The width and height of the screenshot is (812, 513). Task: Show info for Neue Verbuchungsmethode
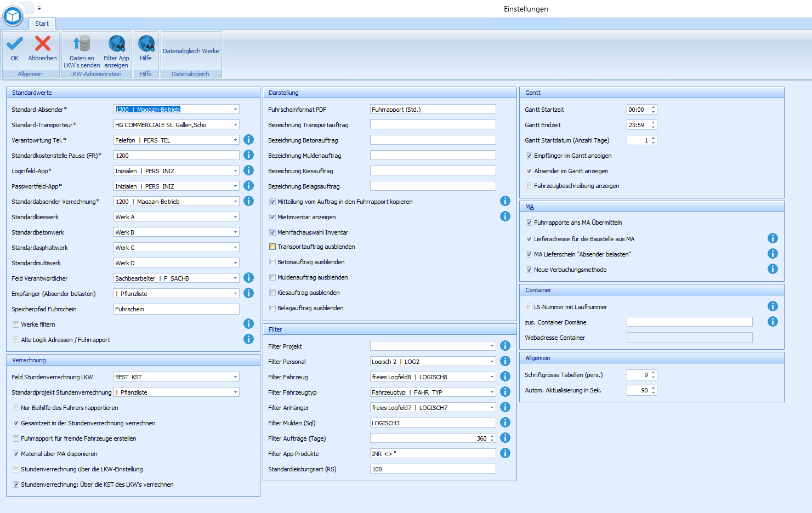point(773,269)
